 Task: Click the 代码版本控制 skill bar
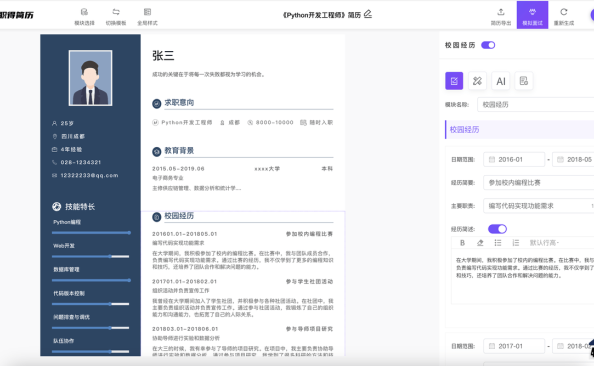coord(91,304)
